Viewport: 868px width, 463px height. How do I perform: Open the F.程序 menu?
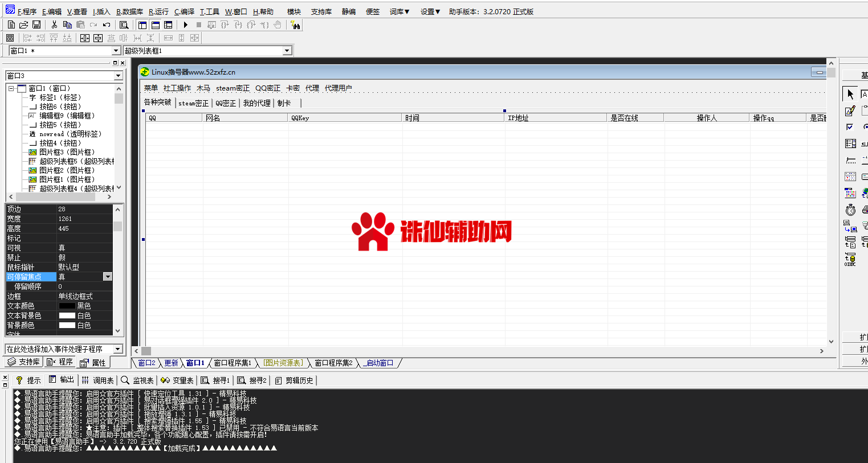(27, 11)
